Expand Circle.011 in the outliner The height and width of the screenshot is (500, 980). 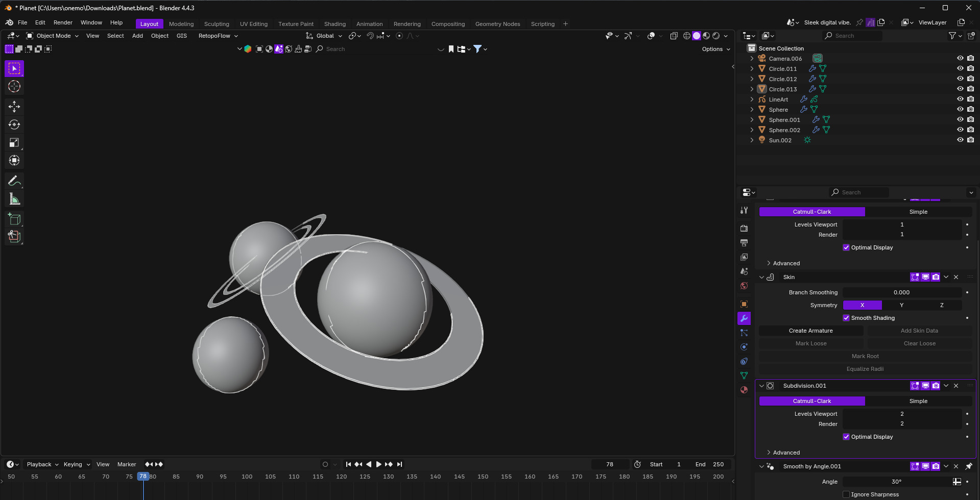752,68
